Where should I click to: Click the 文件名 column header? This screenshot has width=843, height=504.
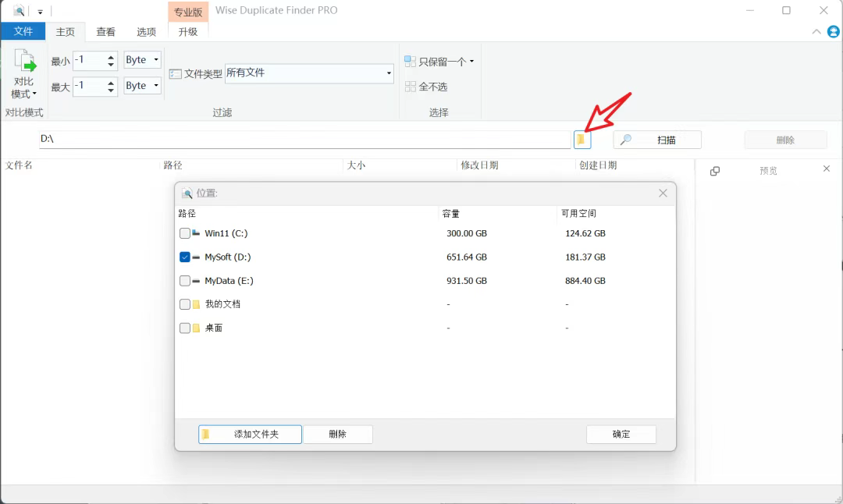19,165
